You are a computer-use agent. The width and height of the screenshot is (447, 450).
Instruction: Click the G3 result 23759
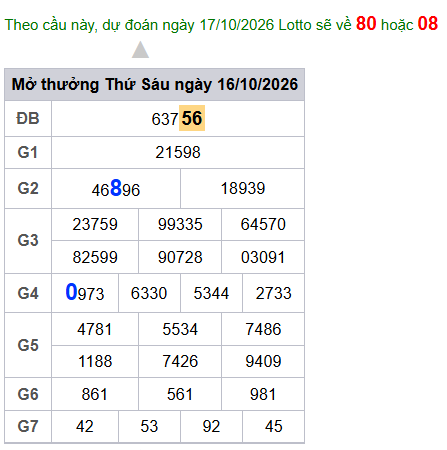click(x=95, y=224)
